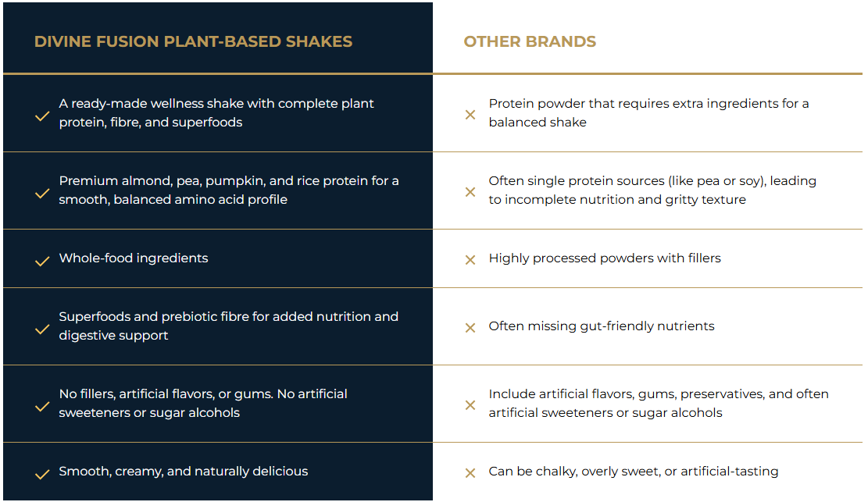Click X icon beside highly processed powders
Viewport: 868px width, 502px height.
(470, 260)
